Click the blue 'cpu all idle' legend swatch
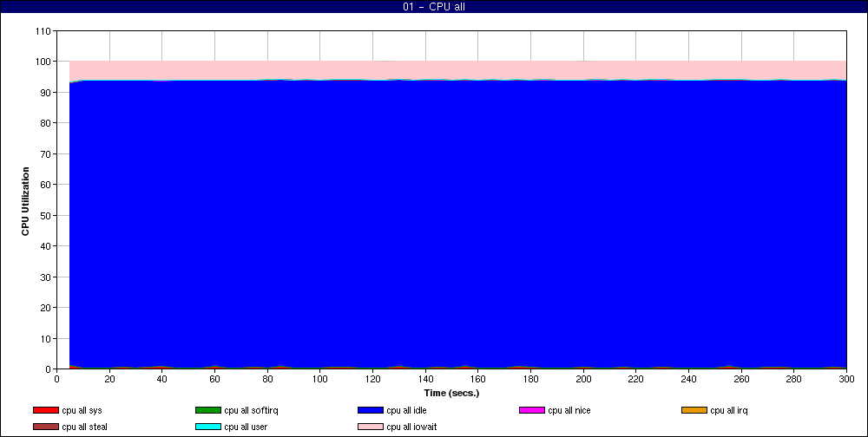Screen dimensions: 868x437 click(371, 410)
